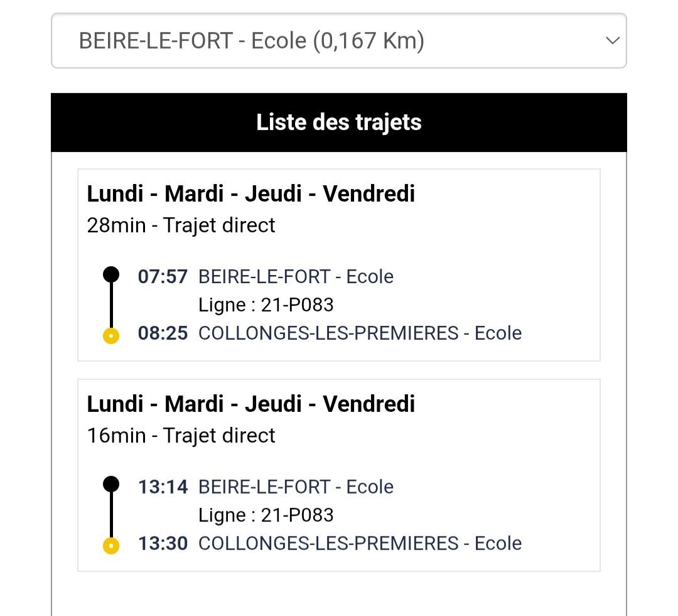Click Ligne : 21-P083 in the afternoon trip
Image resolution: width=678 pixels, height=616 pixels.
[266, 515]
